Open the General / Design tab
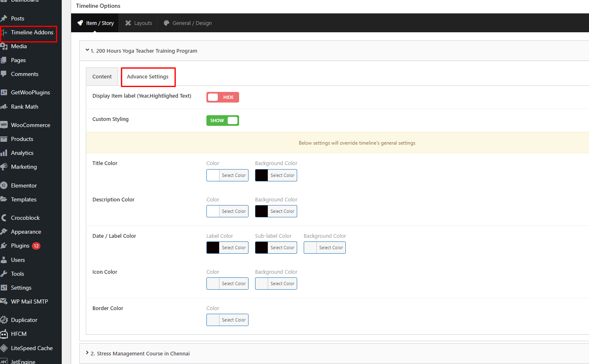Image resolution: width=589 pixels, height=364 pixels. click(188, 23)
